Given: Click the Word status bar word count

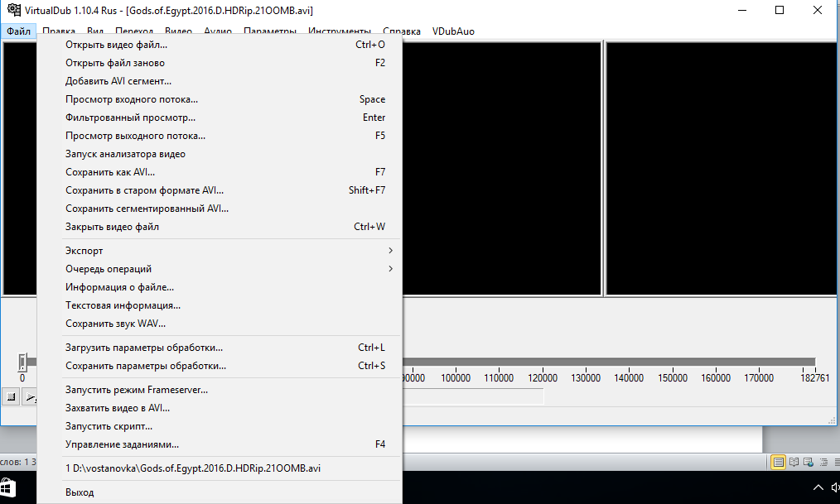Looking at the screenshot, I should click(18, 462).
